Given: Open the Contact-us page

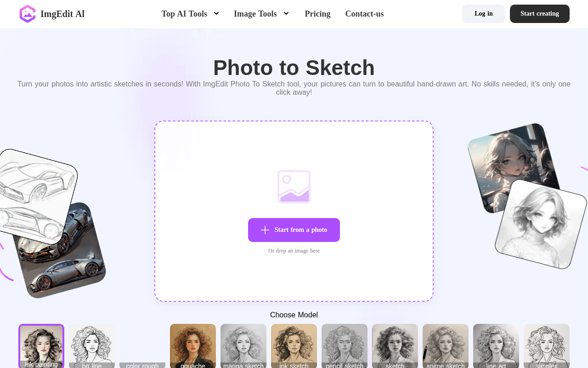Looking at the screenshot, I should point(364,14).
